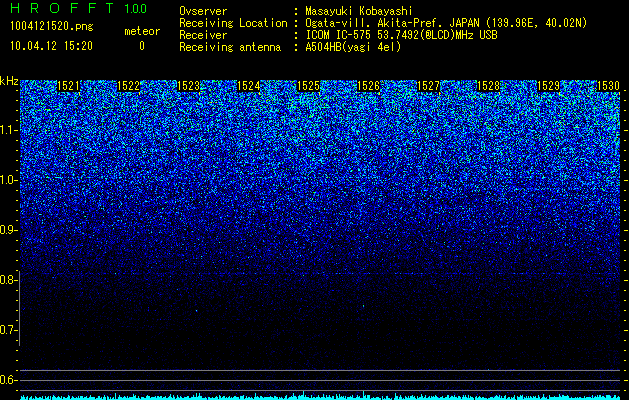This screenshot has width=629, height=400.
Task: Click the 1530 time marker
Action: click(x=609, y=86)
